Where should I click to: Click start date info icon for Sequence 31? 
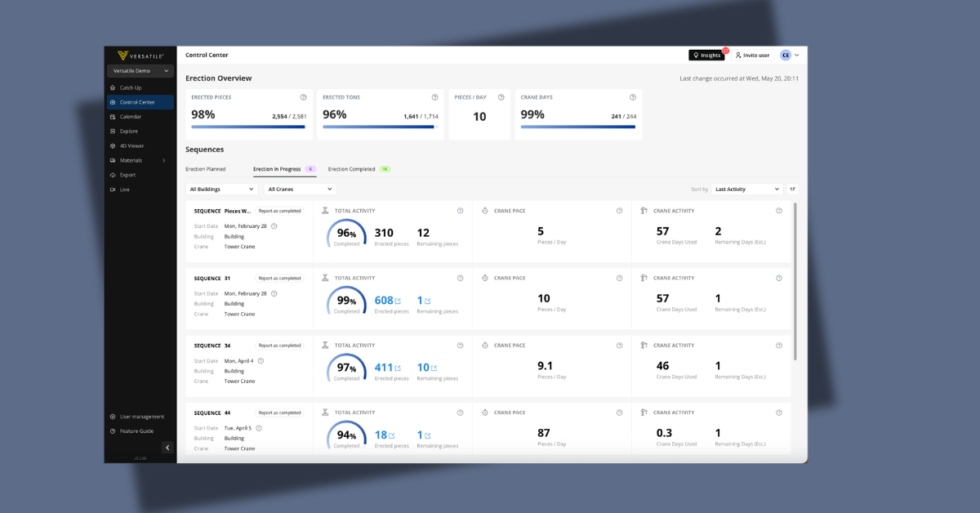pyautogui.click(x=274, y=293)
